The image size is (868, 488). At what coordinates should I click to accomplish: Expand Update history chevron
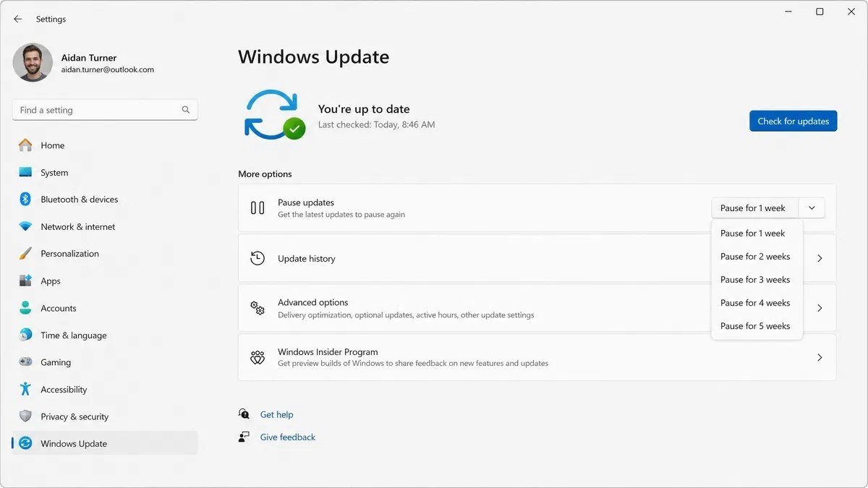pos(820,258)
